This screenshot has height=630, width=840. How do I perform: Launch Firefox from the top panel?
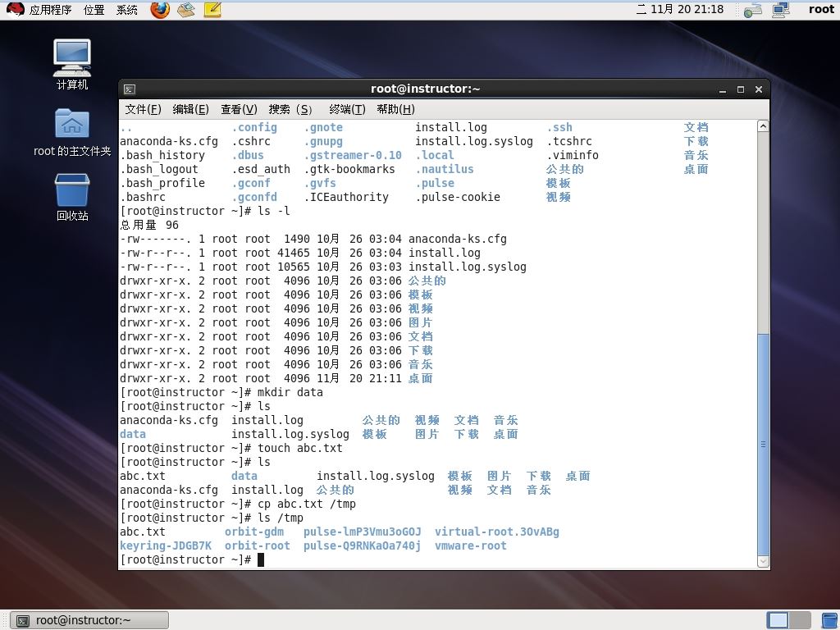click(160, 10)
